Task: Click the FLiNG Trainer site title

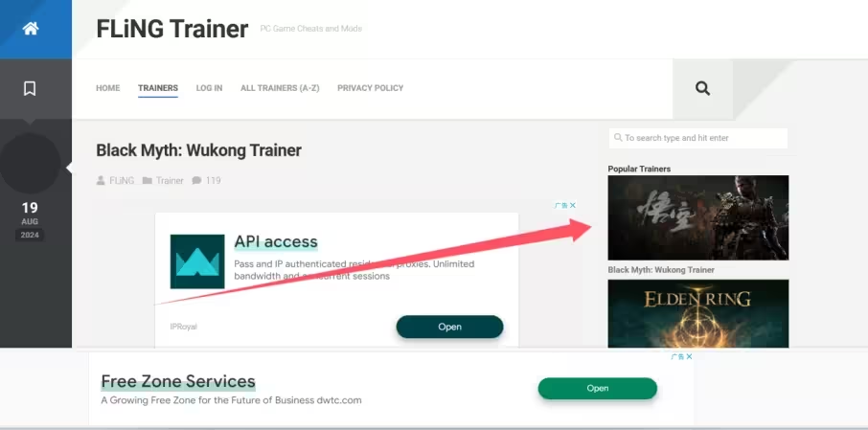Action: [172, 29]
